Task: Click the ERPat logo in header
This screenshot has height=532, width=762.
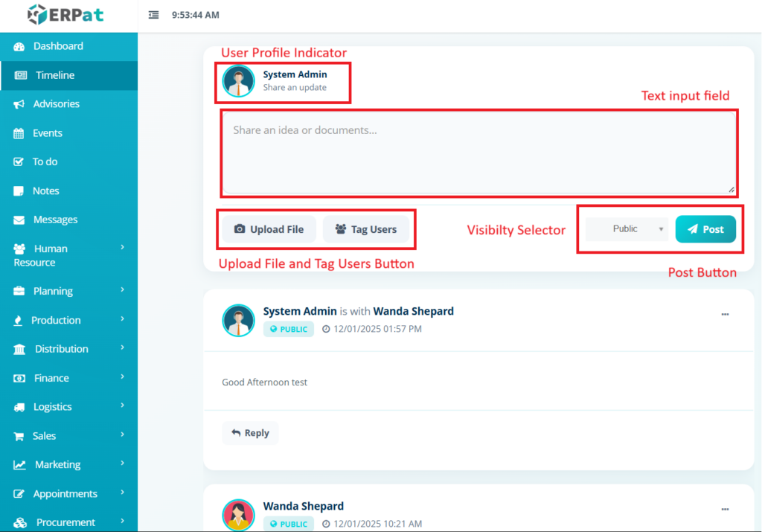Action: tap(65, 15)
